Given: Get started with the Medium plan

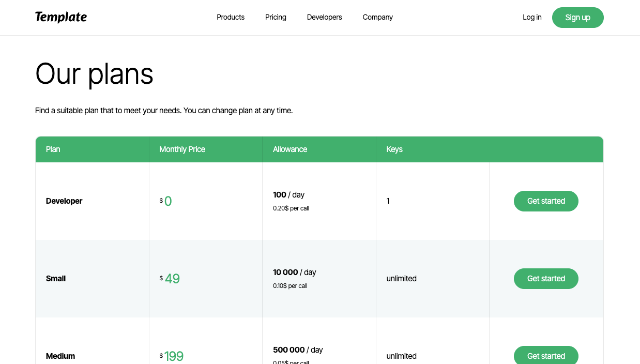Looking at the screenshot, I should point(546,355).
